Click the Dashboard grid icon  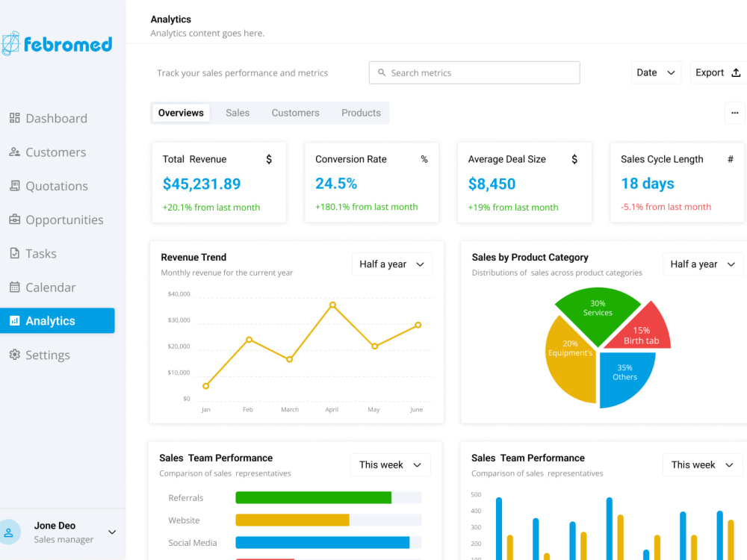click(15, 118)
